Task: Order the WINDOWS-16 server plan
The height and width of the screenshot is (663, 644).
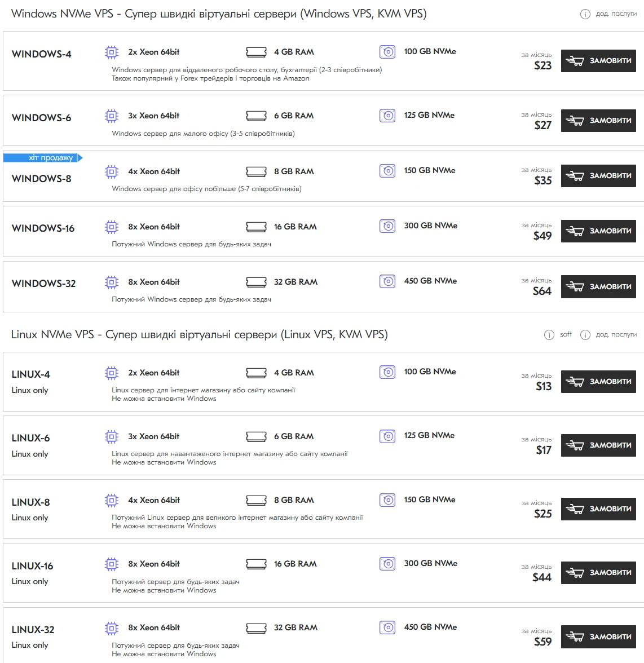Action: click(x=598, y=231)
